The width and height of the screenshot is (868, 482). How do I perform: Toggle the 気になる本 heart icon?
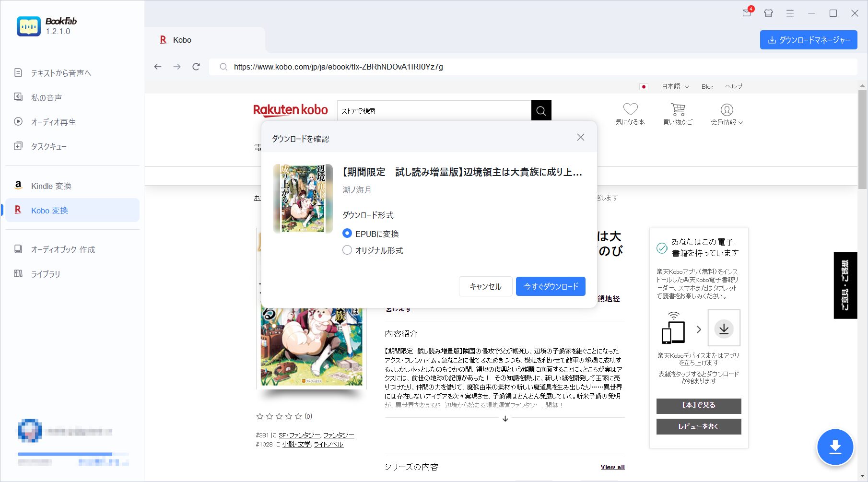630,109
